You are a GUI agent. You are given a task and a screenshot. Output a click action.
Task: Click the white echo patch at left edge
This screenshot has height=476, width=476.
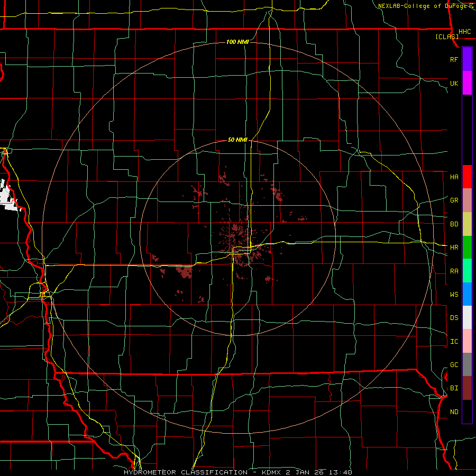tap(9, 196)
